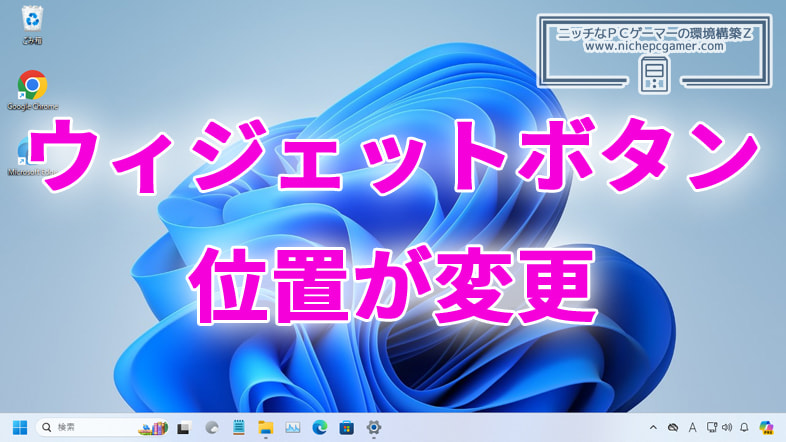Open Notepad from the taskbar
The image size is (786, 442).
[239, 427]
